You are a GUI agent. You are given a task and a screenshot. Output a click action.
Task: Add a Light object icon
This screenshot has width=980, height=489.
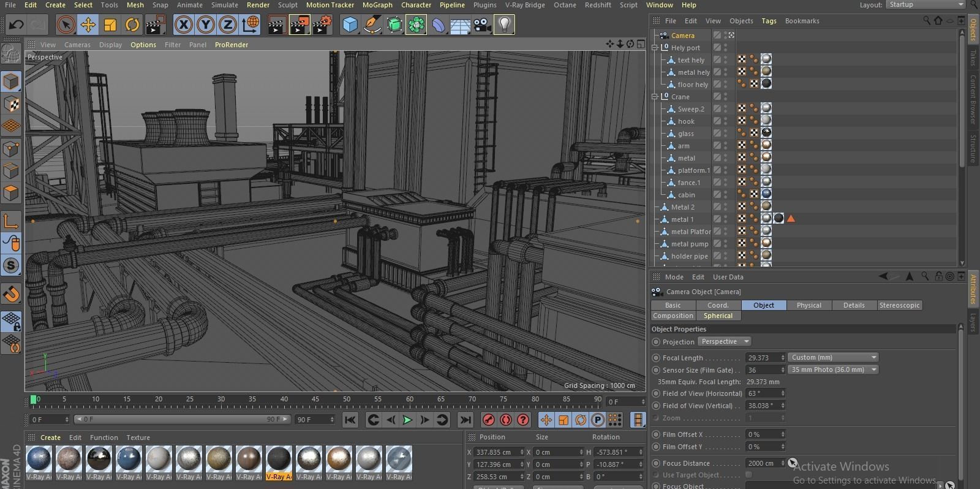504,25
